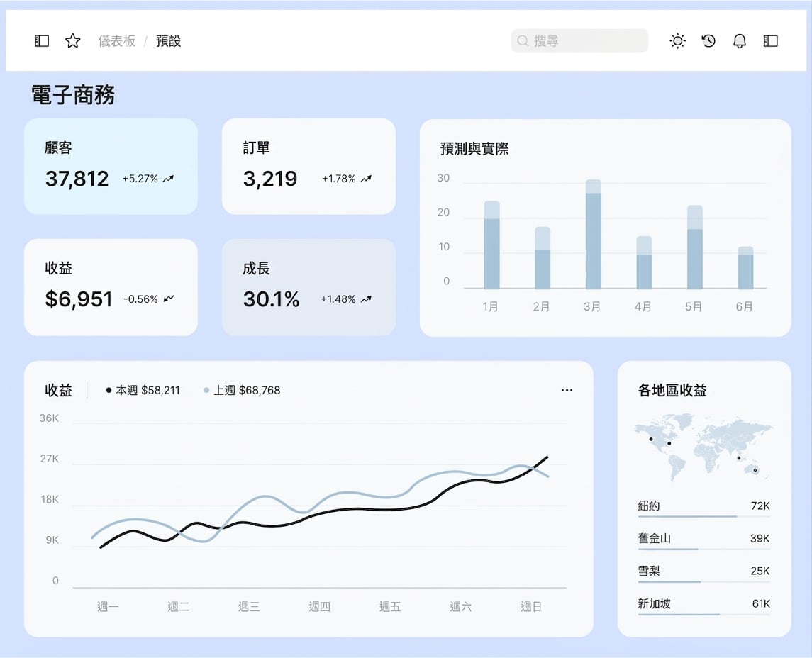
Task: Click the 各地區收益 heading
Action: 672,390
